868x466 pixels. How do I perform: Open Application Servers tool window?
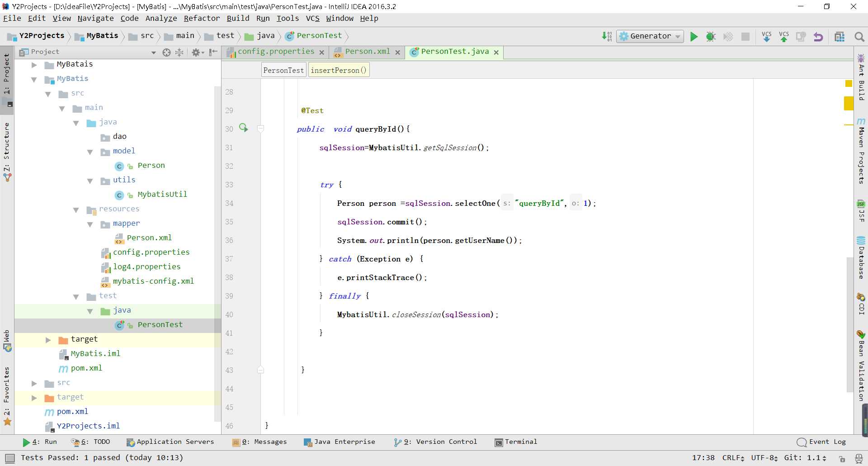coord(170,442)
